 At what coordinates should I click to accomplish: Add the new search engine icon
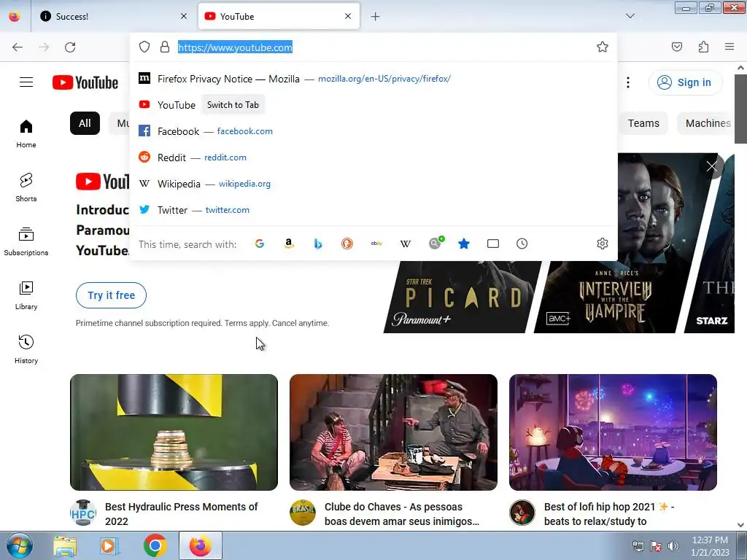(x=436, y=244)
